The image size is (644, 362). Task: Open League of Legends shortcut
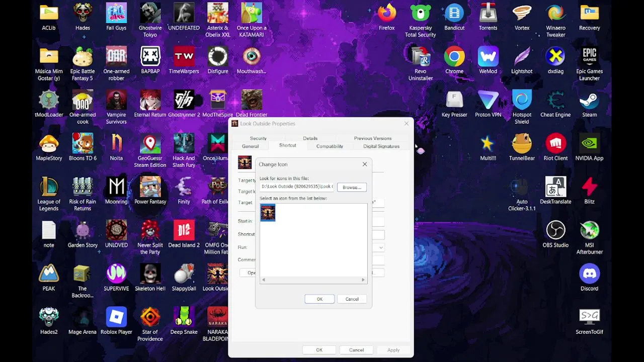(x=49, y=194)
